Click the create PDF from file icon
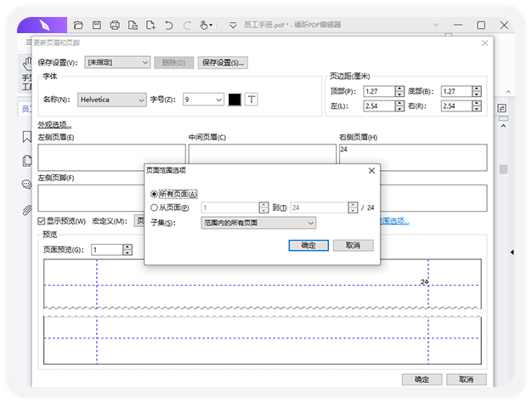Image resolution: width=532 pixels, height=404 pixels. 133,26
